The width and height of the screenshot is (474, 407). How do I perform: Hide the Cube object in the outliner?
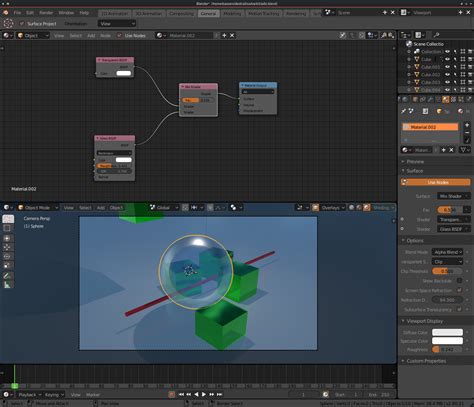coord(448,59)
